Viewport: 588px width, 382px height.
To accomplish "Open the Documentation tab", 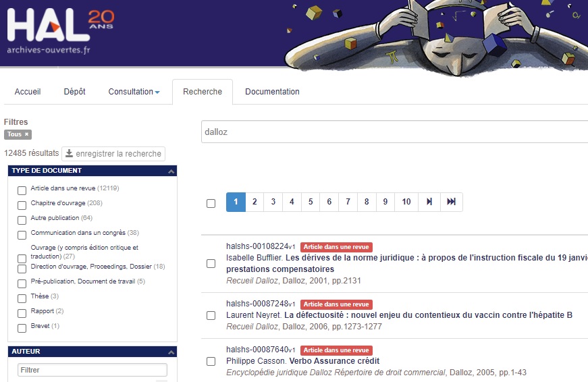I will (x=272, y=92).
